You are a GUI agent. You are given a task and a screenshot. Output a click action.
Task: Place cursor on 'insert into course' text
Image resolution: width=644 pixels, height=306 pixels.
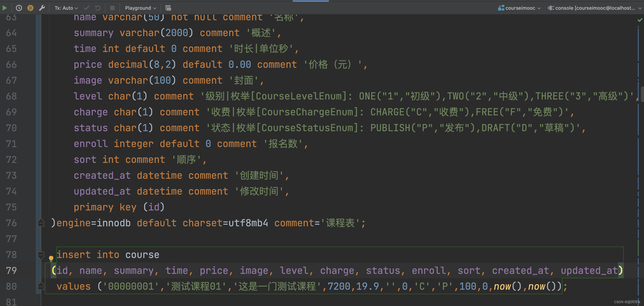[x=108, y=255]
